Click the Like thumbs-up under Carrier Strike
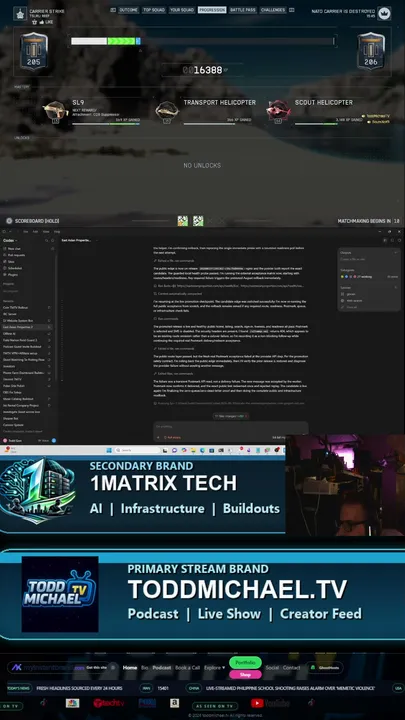Image resolution: width=405 pixels, height=720 pixels. point(42,22)
